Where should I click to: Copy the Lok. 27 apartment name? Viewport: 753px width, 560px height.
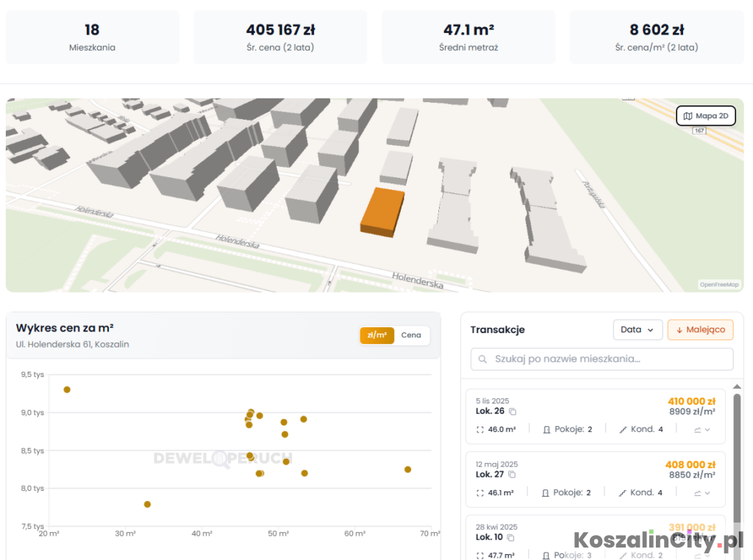(513, 475)
